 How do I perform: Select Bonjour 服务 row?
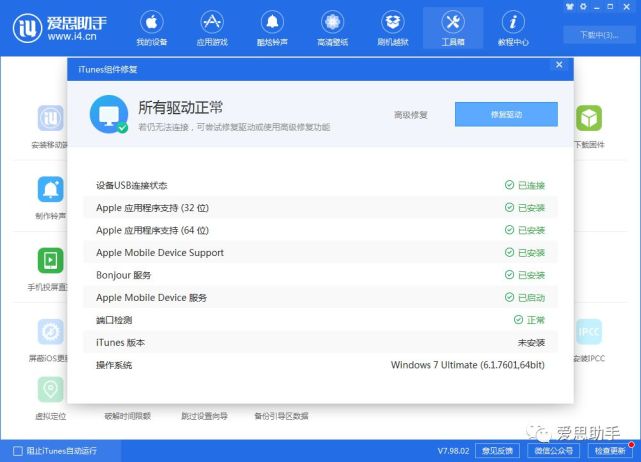pyautogui.click(x=320, y=275)
